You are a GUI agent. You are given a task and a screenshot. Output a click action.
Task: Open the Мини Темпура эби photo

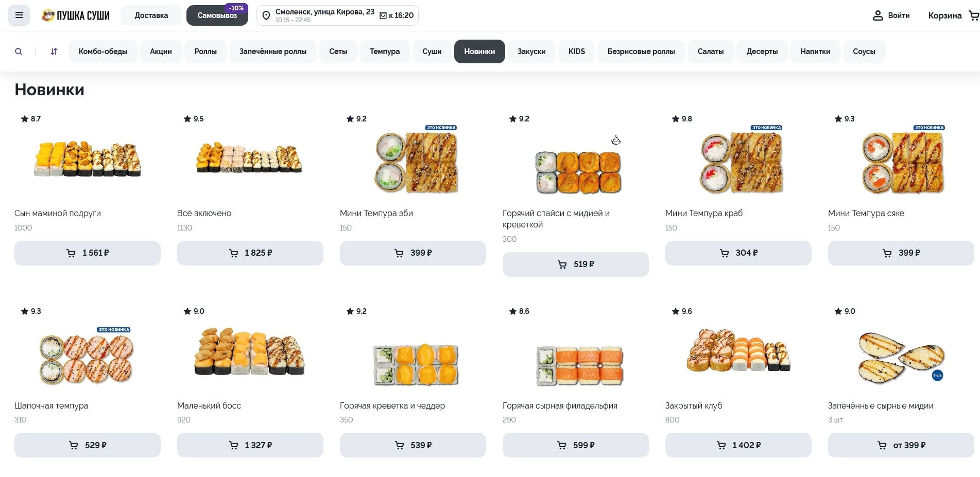(x=416, y=163)
